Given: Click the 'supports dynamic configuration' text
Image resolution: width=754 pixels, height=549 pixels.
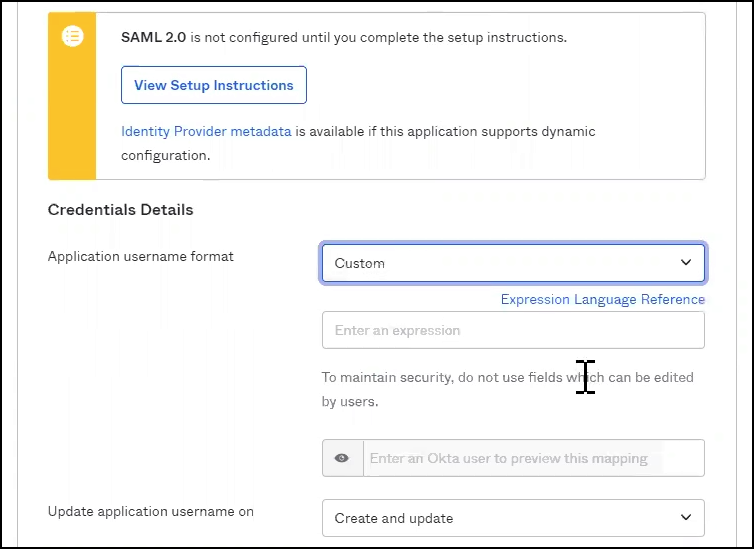Looking at the screenshot, I should click(x=520, y=131).
